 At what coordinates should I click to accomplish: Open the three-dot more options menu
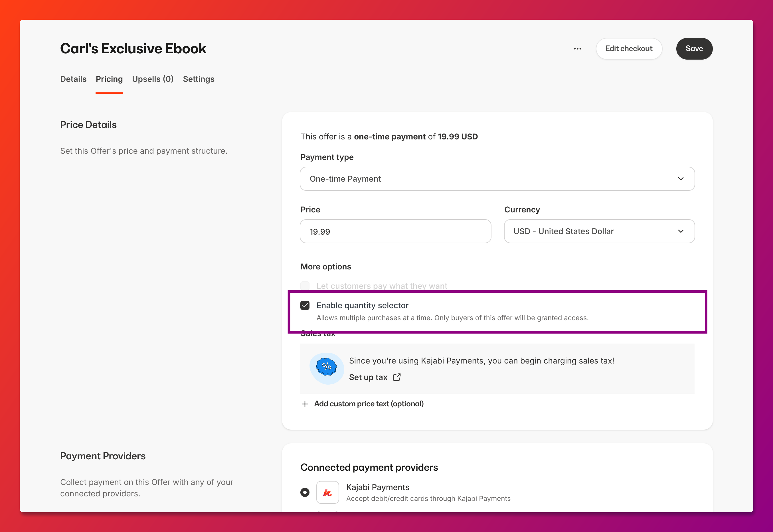point(577,49)
